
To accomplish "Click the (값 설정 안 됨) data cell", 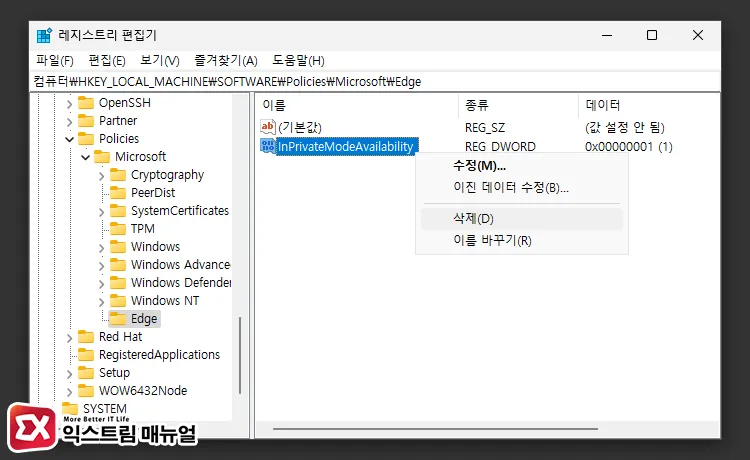I will tap(625, 127).
